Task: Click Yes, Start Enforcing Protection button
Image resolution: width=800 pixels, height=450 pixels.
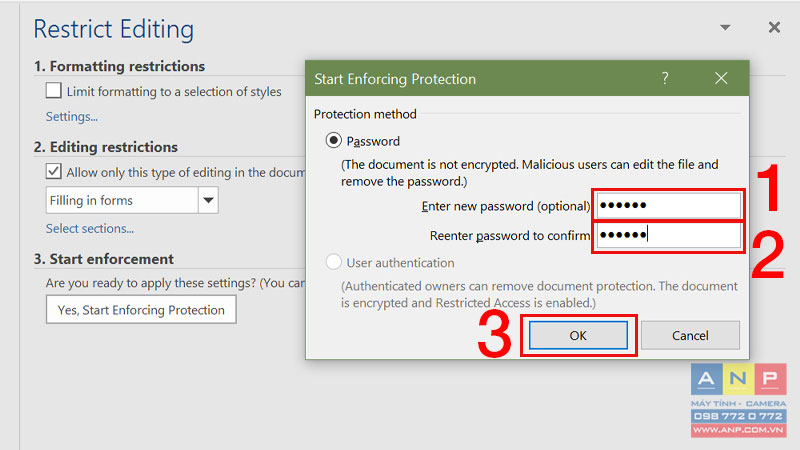Action: pyautogui.click(x=141, y=310)
